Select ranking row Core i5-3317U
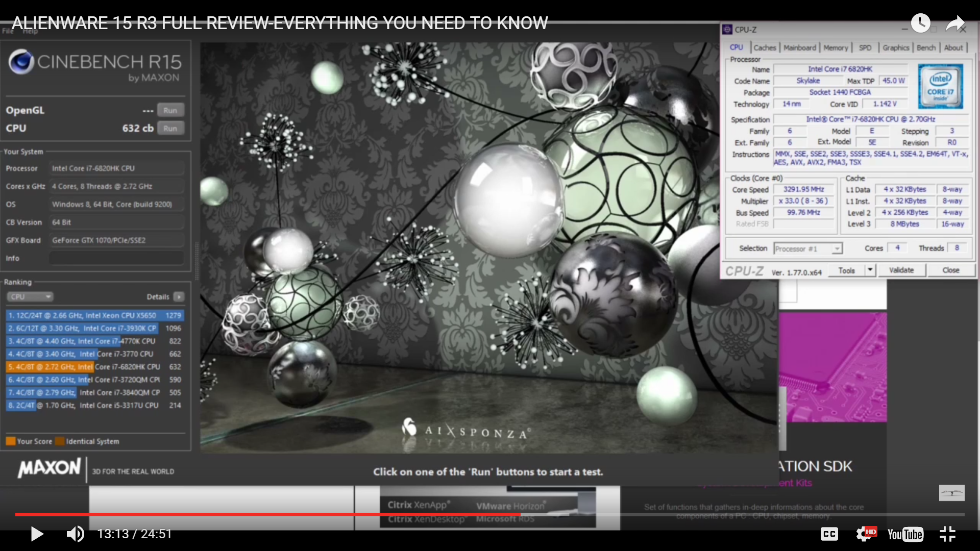980x551 pixels. click(x=95, y=405)
